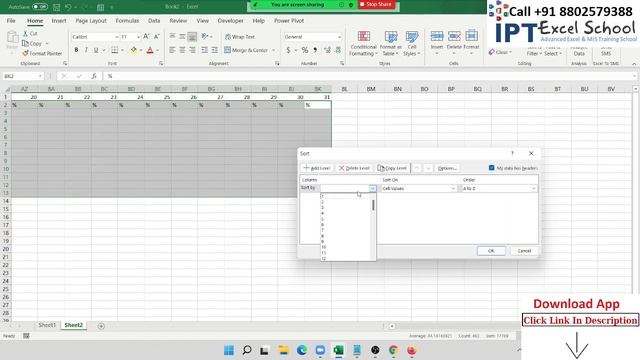Screen dimensions: 640x360
Task: Apply Comma Style format
Action: [315, 50]
